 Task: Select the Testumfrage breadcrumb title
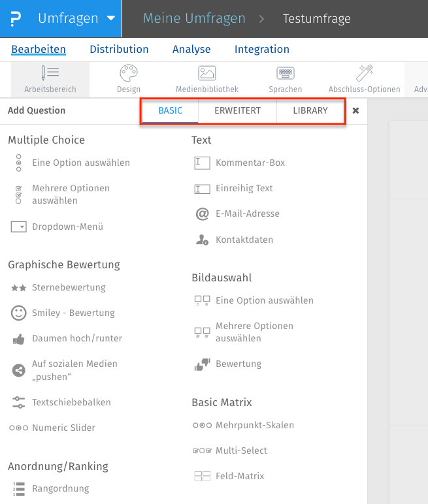317,19
